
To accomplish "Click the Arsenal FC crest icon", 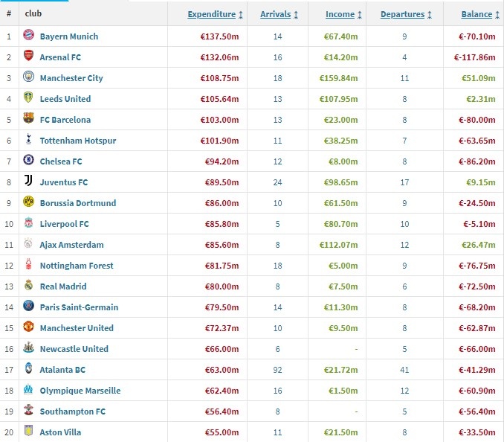I will click(x=28, y=57).
